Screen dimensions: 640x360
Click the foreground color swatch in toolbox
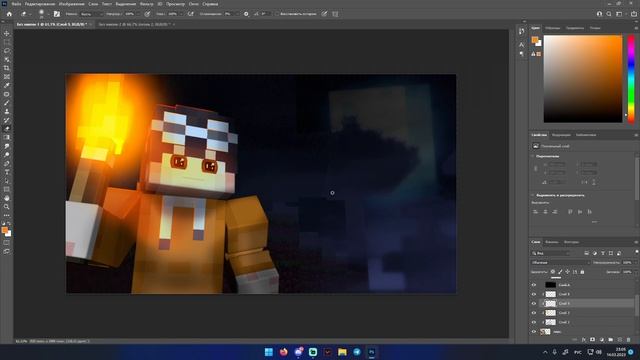(5, 231)
